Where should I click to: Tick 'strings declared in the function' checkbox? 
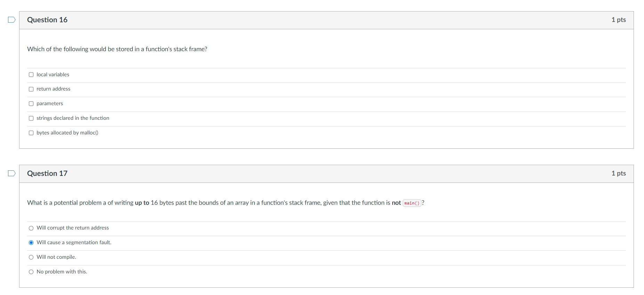click(x=31, y=118)
